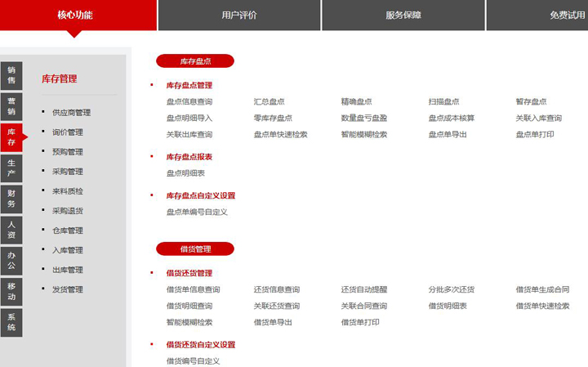The height and width of the screenshot is (367, 588).
Task: Switch to the 用户评价 tab
Action: [238, 16]
